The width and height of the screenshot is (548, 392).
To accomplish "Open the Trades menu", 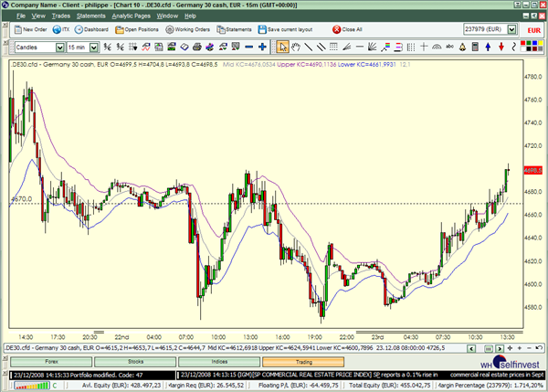I will [61, 16].
